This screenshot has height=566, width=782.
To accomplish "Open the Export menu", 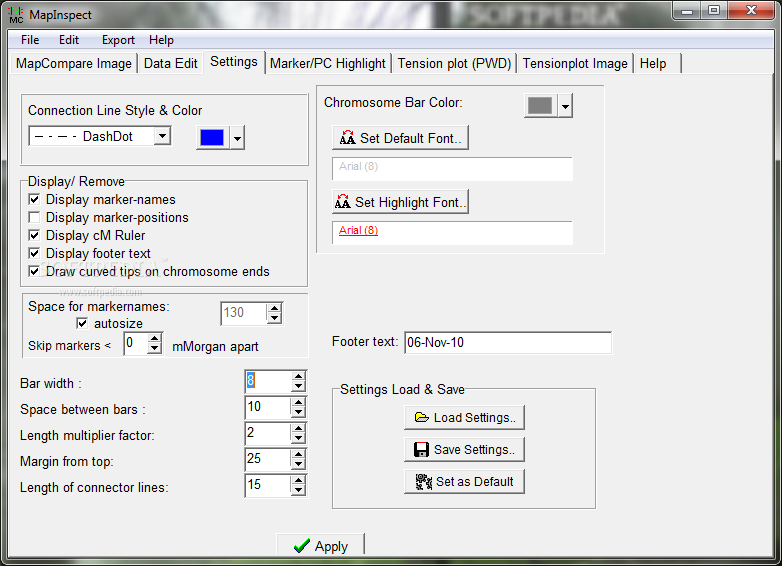I will tap(118, 40).
